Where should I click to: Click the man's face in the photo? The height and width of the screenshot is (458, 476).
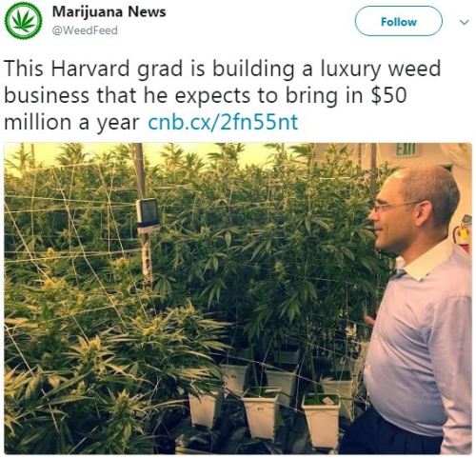click(390, 223)
